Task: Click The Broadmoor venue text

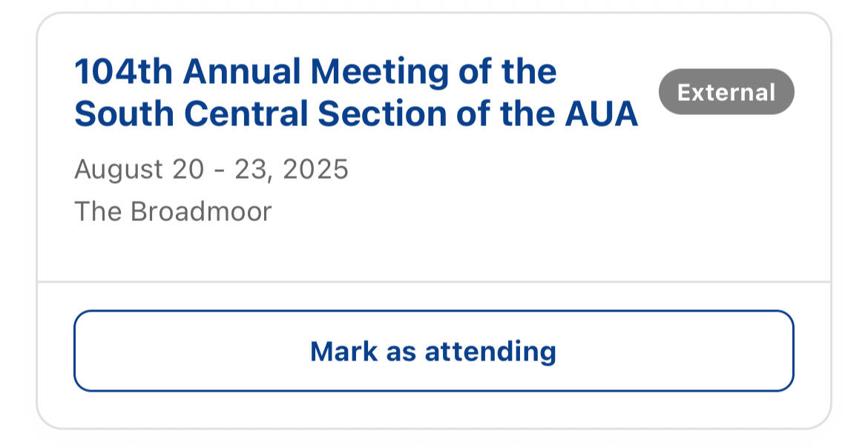Action: tap(173, 212)
